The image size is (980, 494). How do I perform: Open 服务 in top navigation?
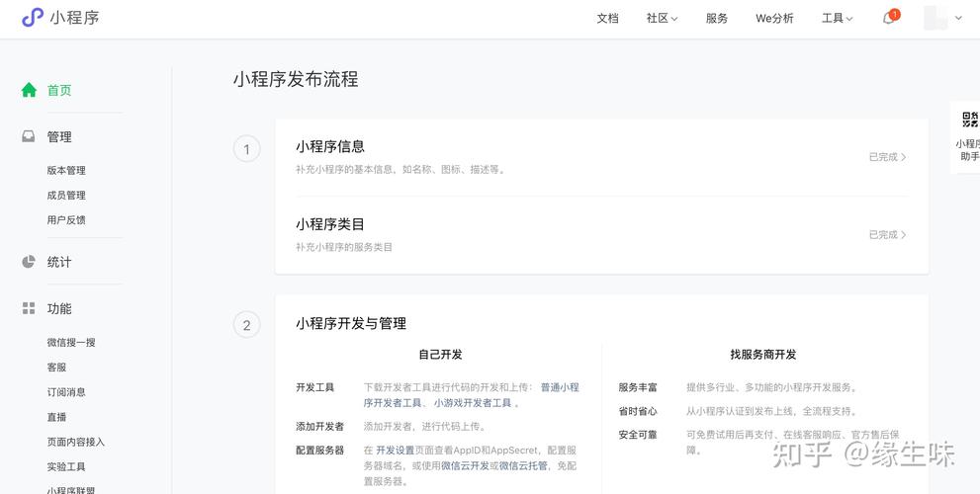click(x=717, y=18)
